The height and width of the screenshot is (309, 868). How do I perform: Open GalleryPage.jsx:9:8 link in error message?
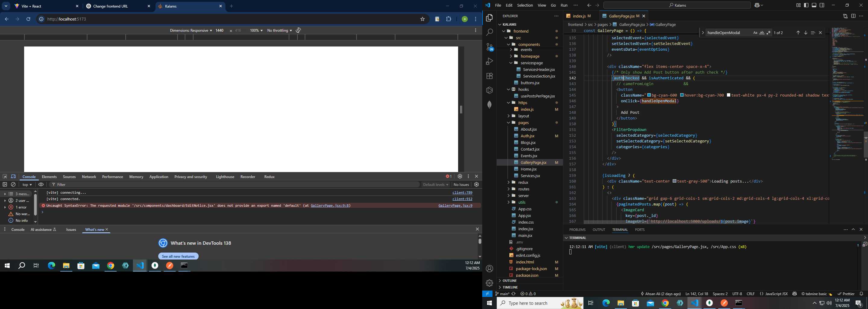pos(330,206)
